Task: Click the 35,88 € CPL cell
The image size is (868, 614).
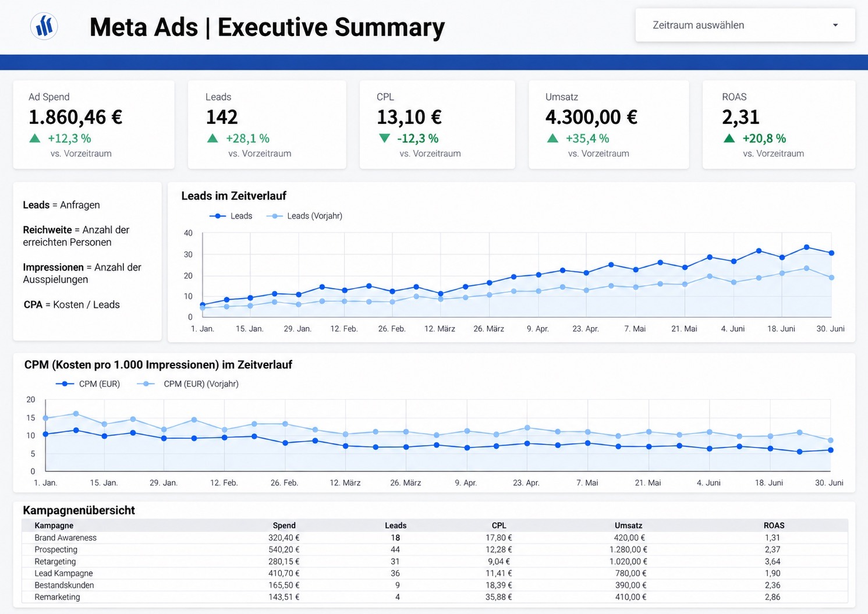Action: (x=499, y=597)
